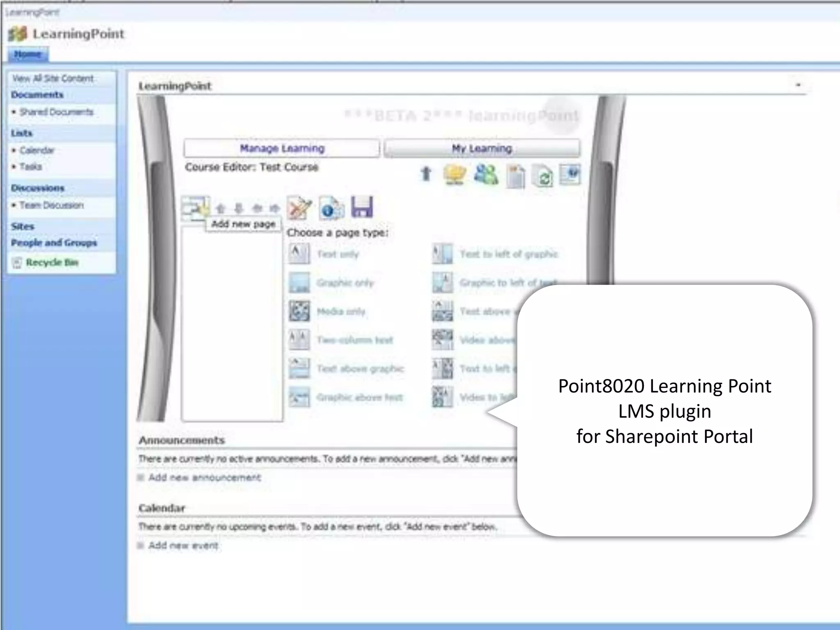Image resolution: width=840 pixels, height=630 pixels.
Task: Choose the Media only page type icon
Action: point(299,311)
